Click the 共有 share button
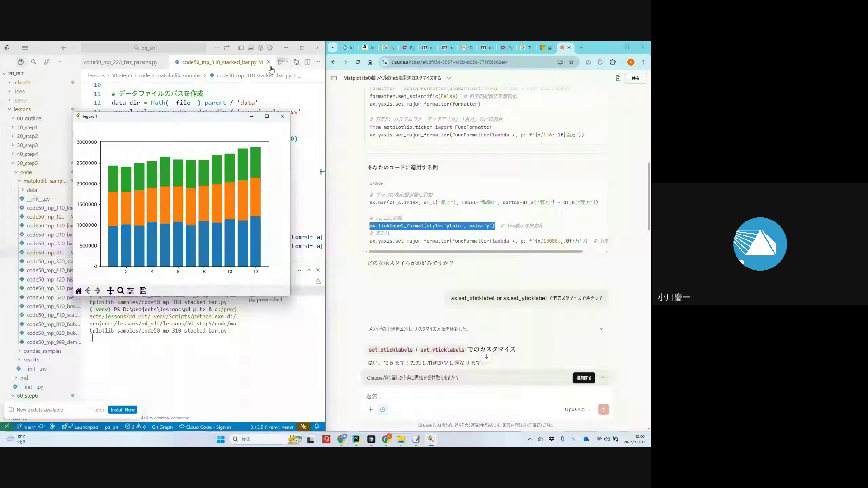The image size is (868, 488). point(635,78)
